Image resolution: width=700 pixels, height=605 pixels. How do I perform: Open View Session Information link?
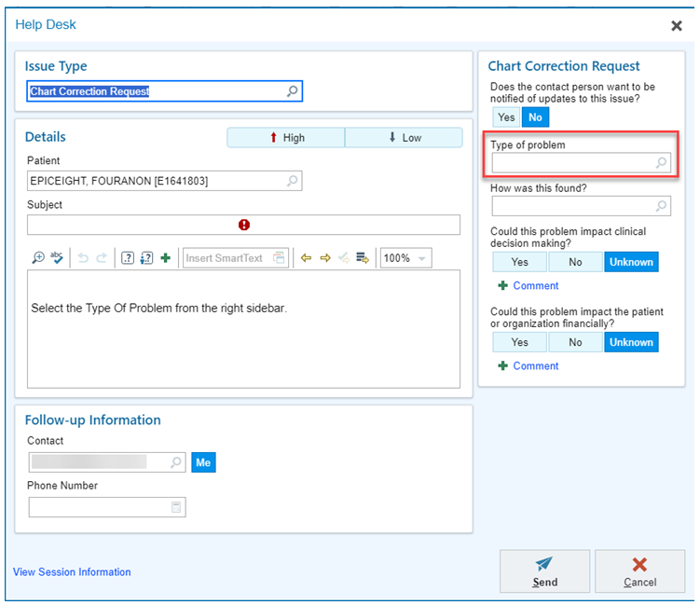click(72, 572)
